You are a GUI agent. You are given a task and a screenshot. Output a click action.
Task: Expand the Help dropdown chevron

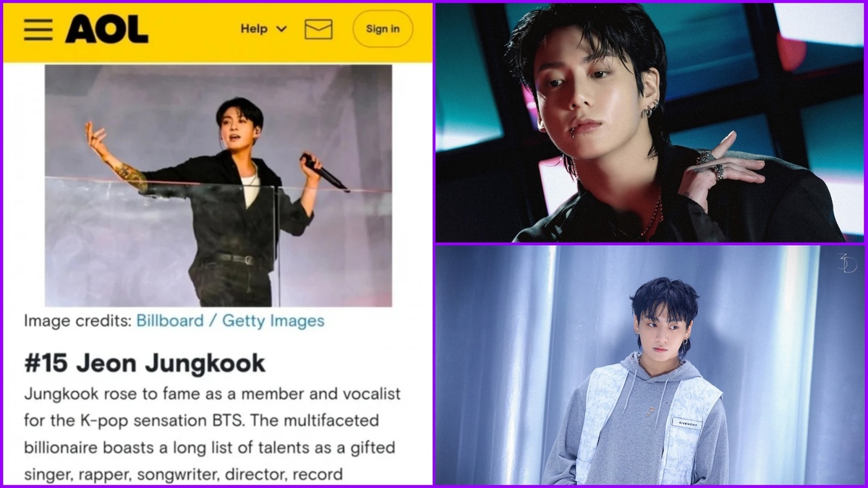[x=281, y=30]
